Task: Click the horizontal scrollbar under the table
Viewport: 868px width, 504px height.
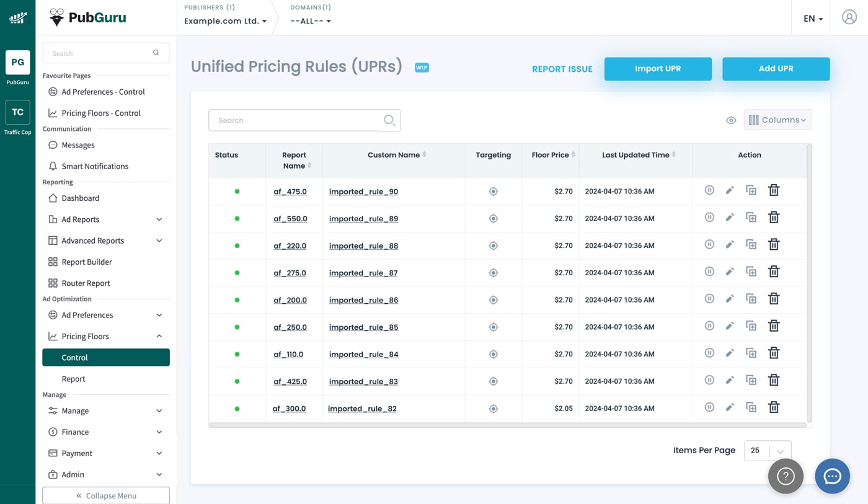Action: 508,425
